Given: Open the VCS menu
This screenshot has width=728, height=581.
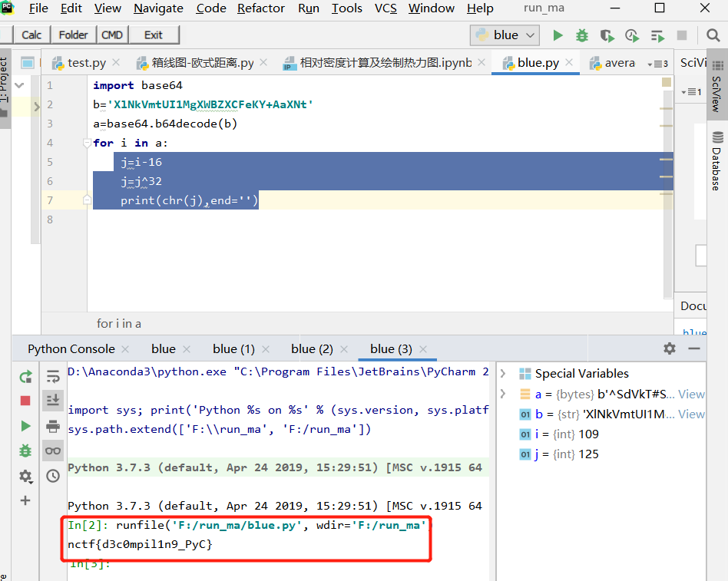Looking at the screenshot, I should 386,8.
